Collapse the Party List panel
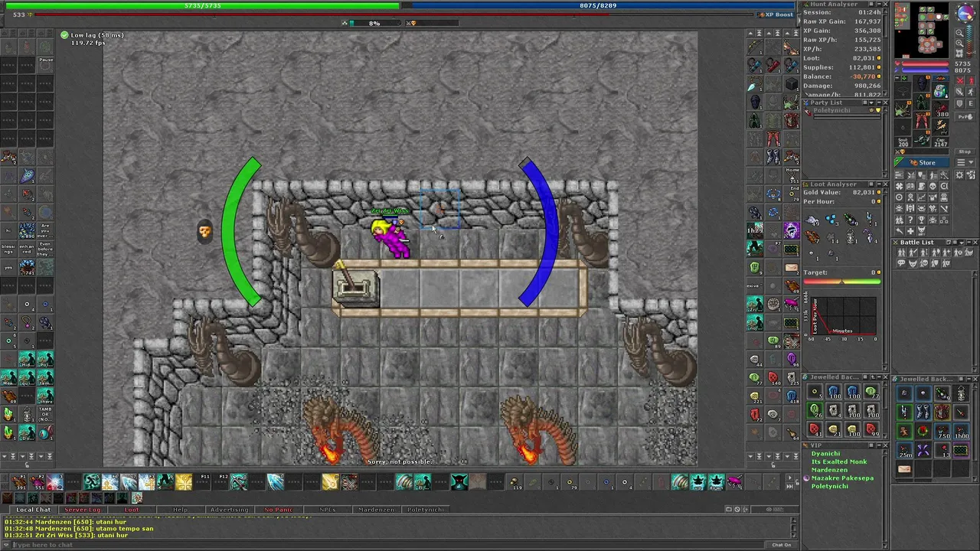The width and height of the screenshot is (980, 551). click(879, 103)
